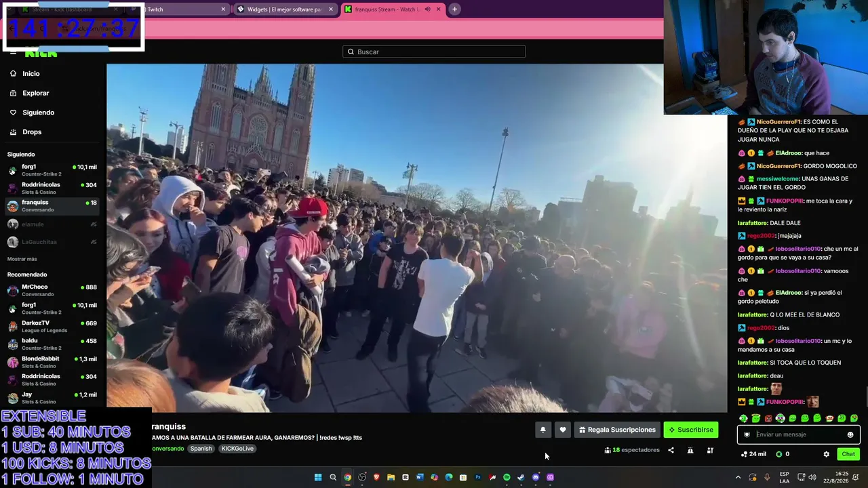Open emoji picker in chat input

(x=850, y=435)
